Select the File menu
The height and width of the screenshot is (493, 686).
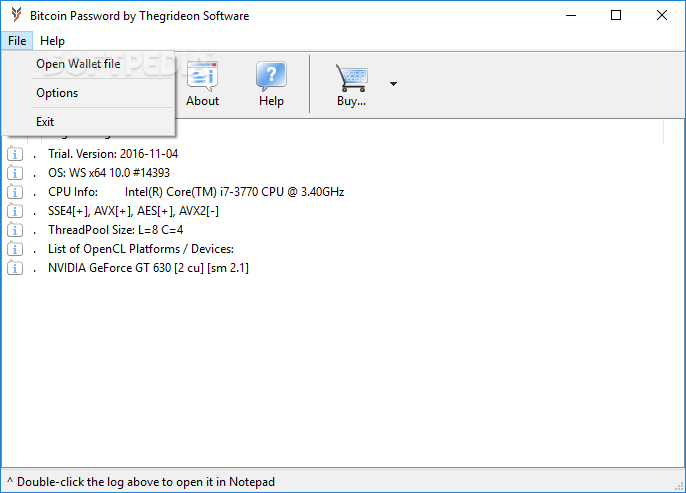pos(17,41)
